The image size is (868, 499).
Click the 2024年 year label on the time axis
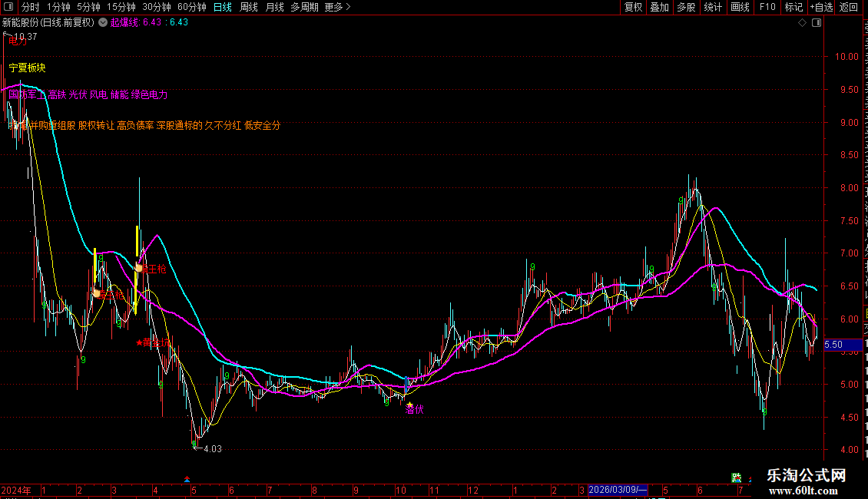[x=16, y=490]
